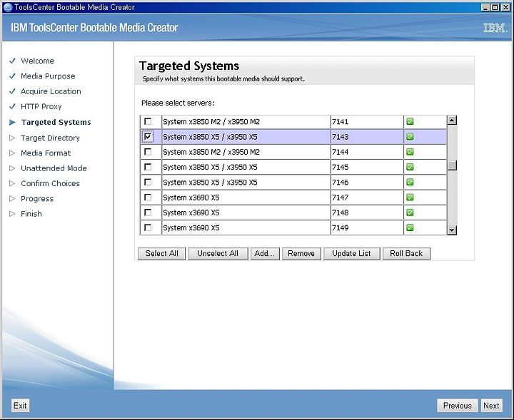Screen dimensions: 514x420
Task: Click the green status icon for row 7146
Action: click(410, 182)
